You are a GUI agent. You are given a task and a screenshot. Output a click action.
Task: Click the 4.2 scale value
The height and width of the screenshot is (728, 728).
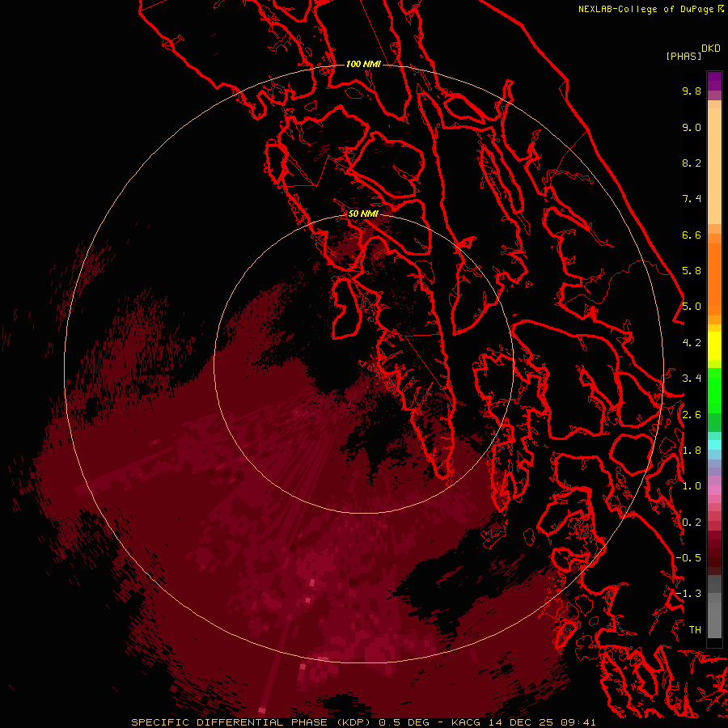(692, 343)
